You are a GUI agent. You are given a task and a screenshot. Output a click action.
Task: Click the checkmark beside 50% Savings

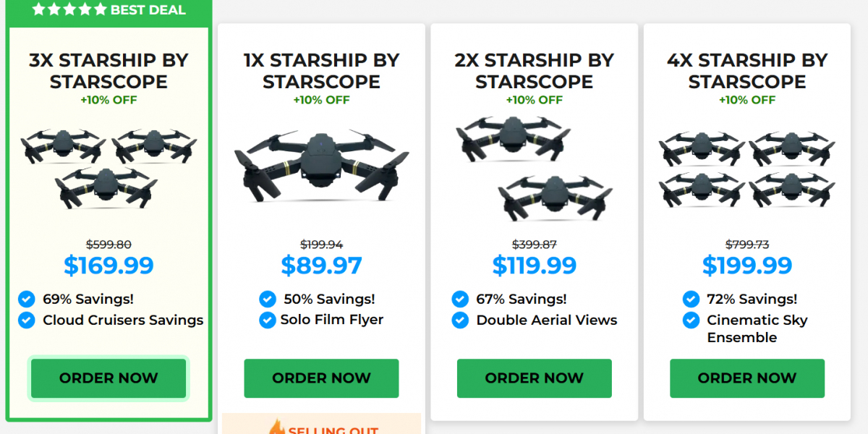tap(267, 299)
